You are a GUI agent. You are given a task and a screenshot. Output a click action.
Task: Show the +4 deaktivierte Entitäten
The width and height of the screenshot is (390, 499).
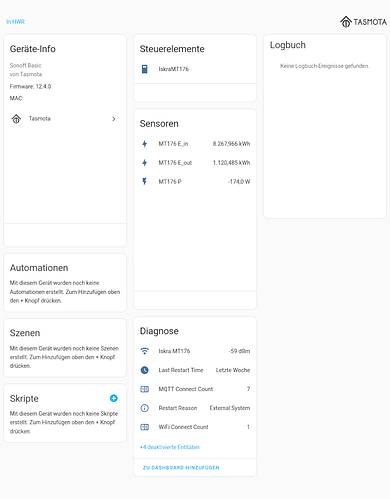click(170, 447)
